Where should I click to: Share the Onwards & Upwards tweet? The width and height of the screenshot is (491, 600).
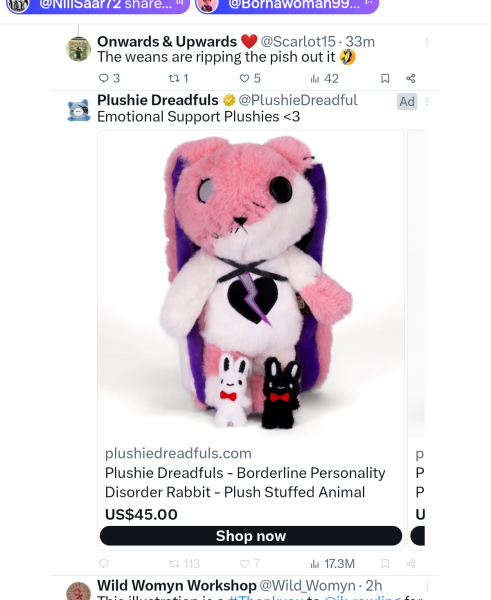pyautogui.click(x=411, y=78)
